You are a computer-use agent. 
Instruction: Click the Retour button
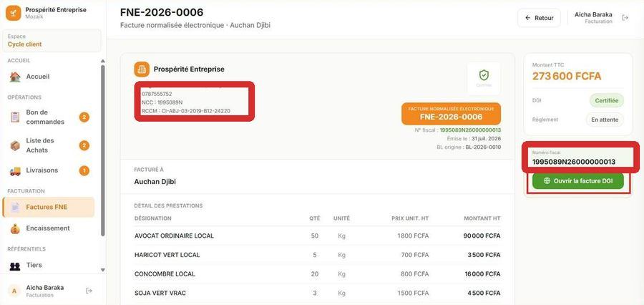(539, 18)
